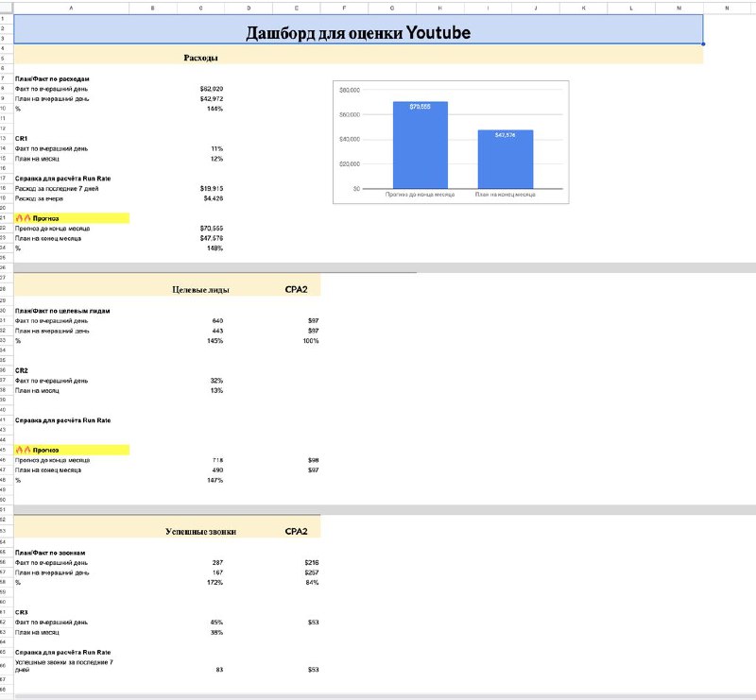Viewport: 756px width, 700px height.
Task: Click the $82,020 expense fact value
Action: 211,89
